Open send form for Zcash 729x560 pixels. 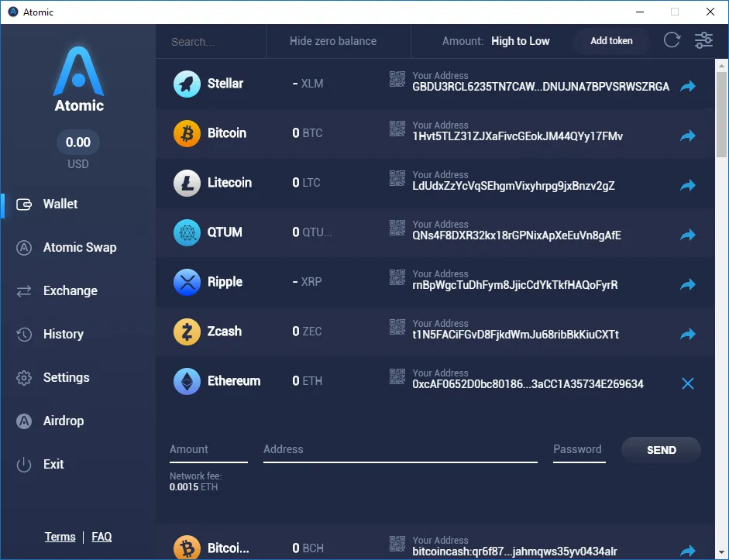click(688, 334)
